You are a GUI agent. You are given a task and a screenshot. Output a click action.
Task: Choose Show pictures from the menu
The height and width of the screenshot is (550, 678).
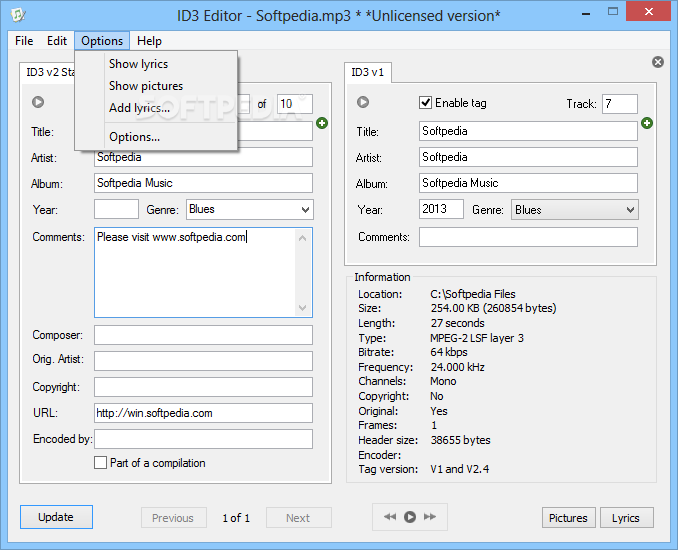146,86
